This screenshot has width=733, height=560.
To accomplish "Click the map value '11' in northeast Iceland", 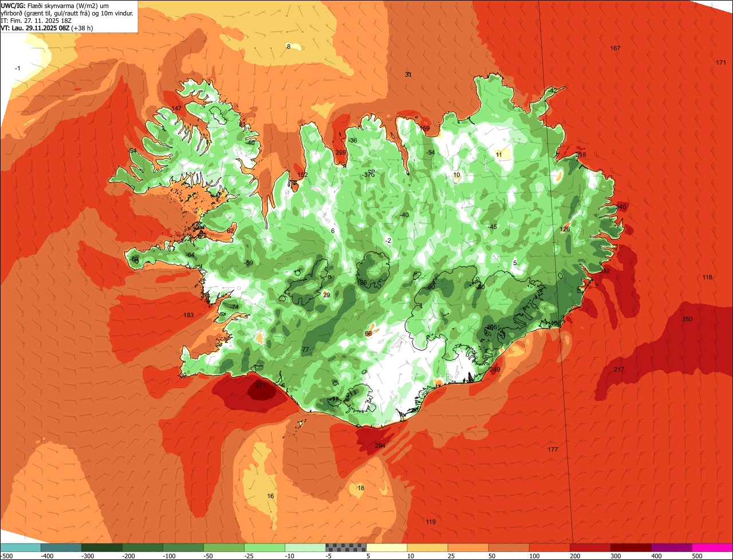I will (x=499, y=155).
